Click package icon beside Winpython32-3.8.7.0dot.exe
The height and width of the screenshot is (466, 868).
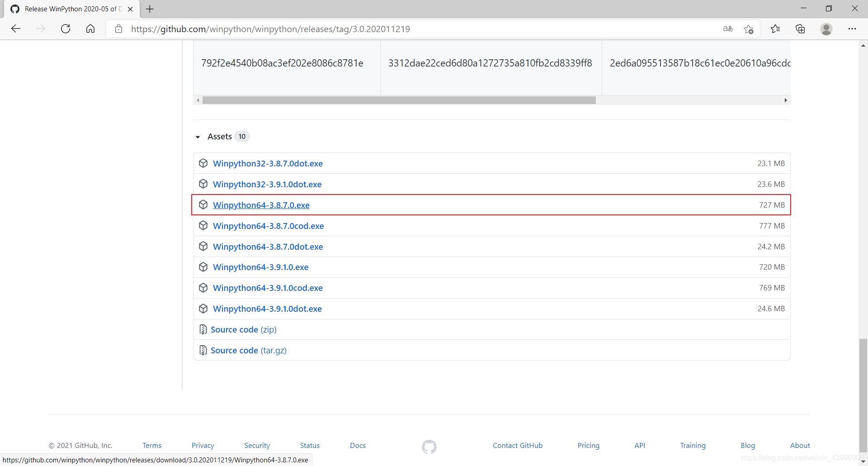click(203, 163)
